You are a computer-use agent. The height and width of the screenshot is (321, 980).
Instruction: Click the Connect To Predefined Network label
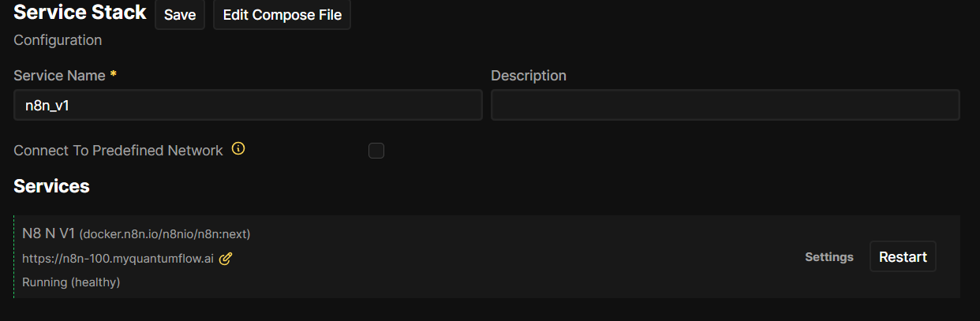tap(118, 151)
